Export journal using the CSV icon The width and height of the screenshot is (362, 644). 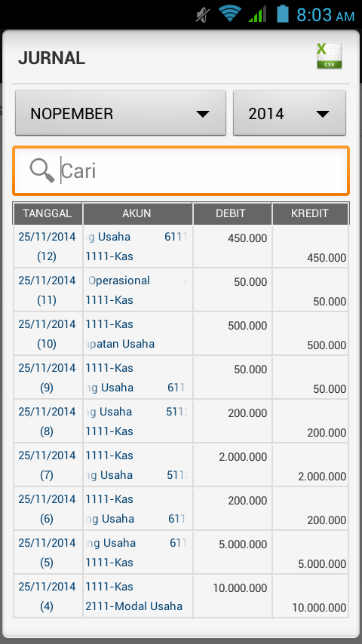[329, 56]
